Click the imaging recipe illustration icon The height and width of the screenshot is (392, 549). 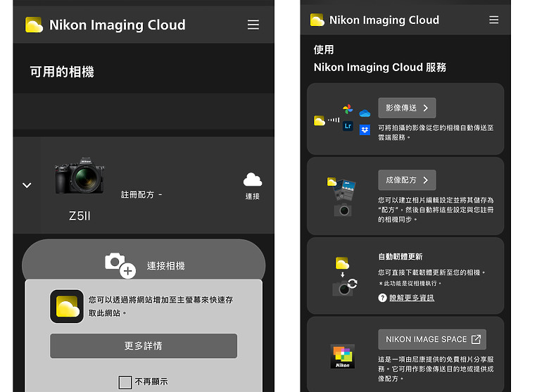coord(342,197)
